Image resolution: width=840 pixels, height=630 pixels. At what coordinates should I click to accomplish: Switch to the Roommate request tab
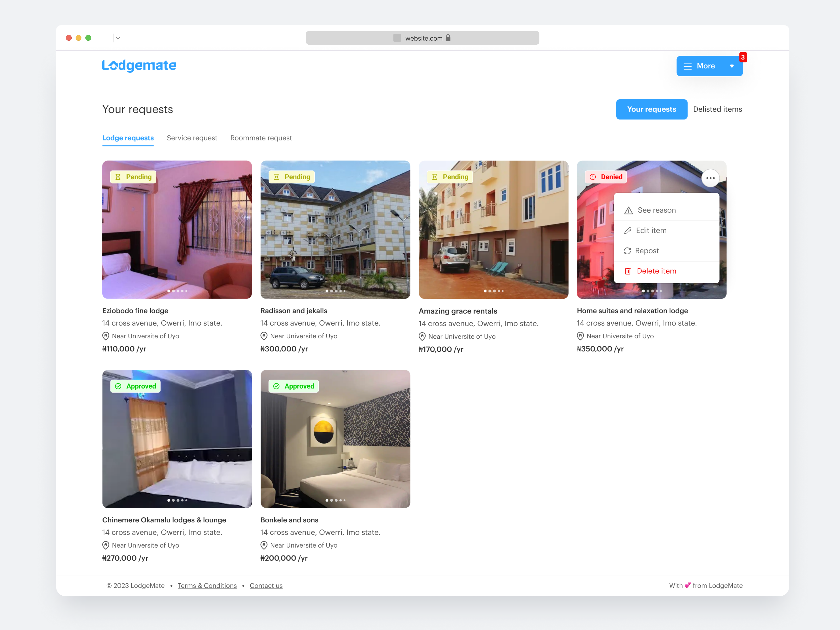261,138
